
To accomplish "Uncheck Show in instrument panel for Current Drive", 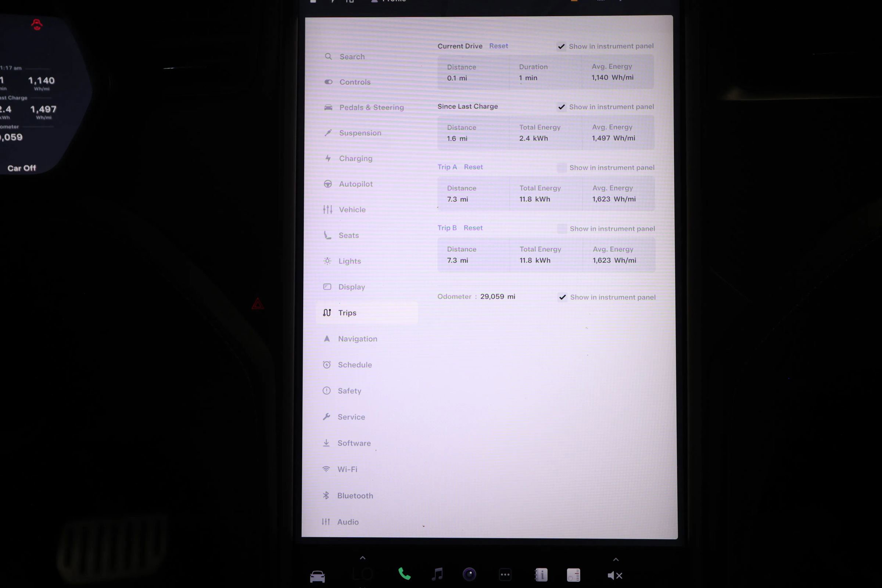I will [561, 47].
